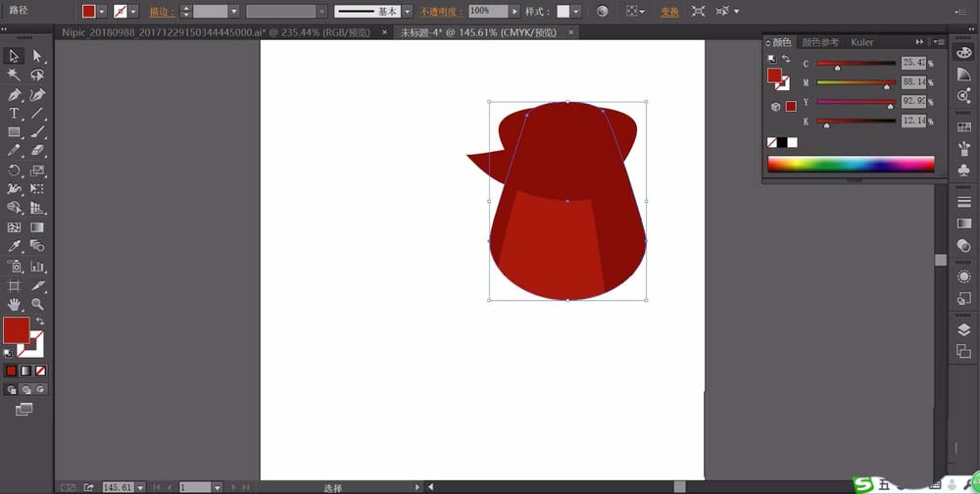Click the 描边 stroke link
Screen dimensions: 980x494
click(x=158, y=12)
